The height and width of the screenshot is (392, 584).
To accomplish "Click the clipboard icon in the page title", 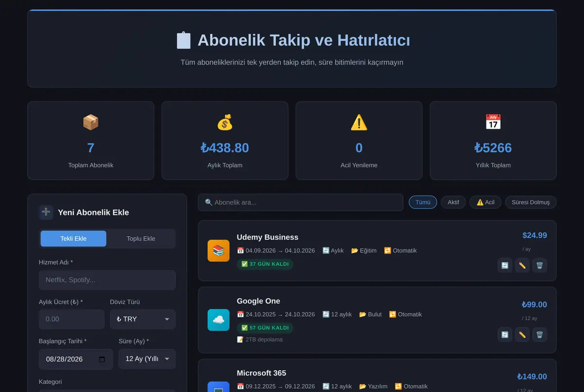I will 183,40.
